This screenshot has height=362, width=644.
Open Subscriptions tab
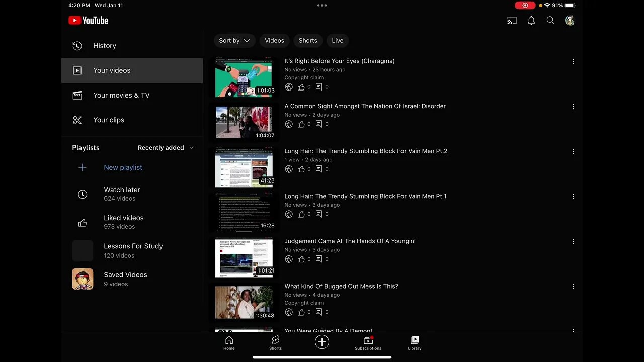(x=368, y=343)
